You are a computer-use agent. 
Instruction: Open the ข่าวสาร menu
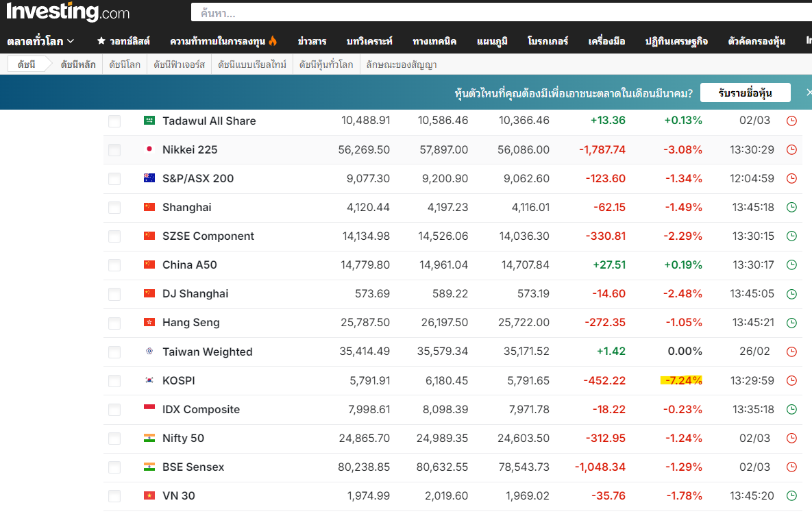pos(312,41)
